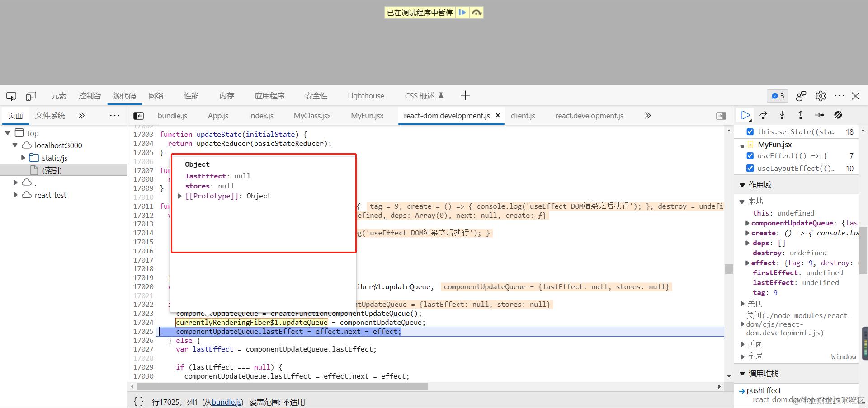Expand the static/js folder

pyautogui.click(x=23, y=158)
